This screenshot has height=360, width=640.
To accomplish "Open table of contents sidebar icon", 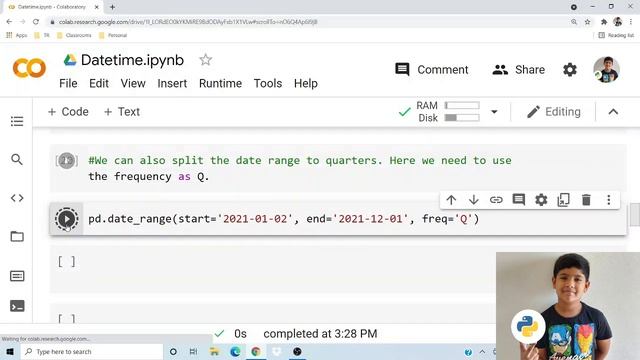I will tap(17, 121).
